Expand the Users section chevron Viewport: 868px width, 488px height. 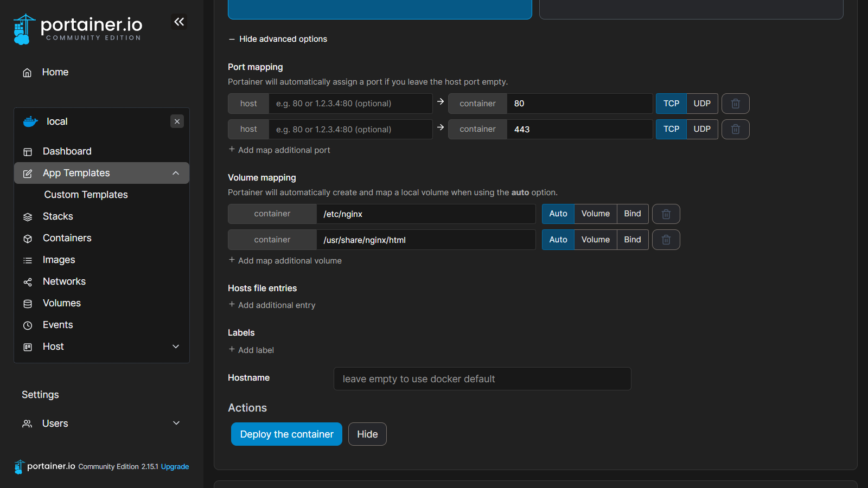(x=176, y=423)
